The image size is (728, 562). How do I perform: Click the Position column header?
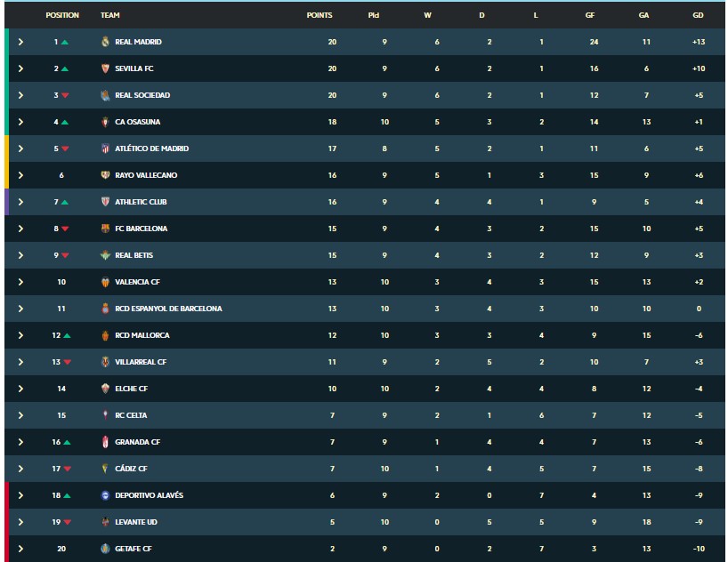pyautogui.click(x=62, y=15)
